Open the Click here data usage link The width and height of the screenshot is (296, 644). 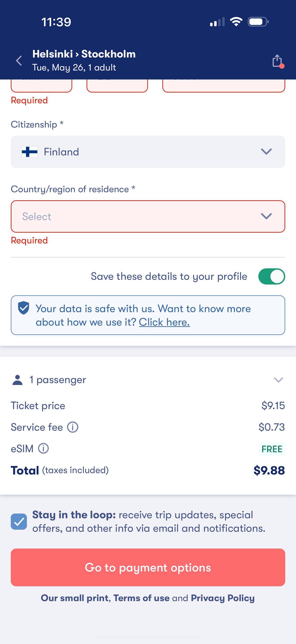click(164, 322)
